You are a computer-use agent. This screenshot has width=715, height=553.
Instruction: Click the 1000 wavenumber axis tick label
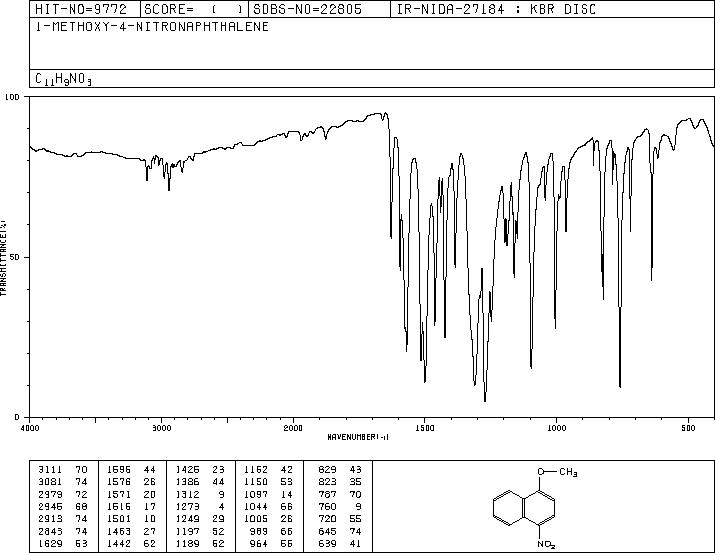(x=556, y=428)
